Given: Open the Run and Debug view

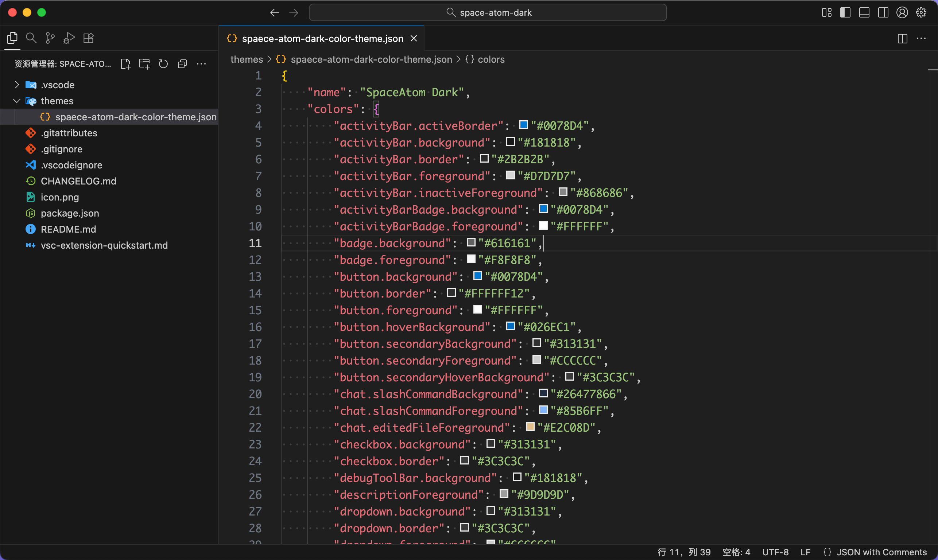Looking at the screenshot, I should point(69,38).
